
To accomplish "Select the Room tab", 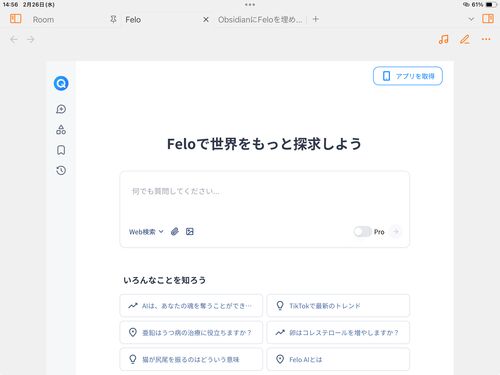I will pyautogui.click(x=43, y=20).
